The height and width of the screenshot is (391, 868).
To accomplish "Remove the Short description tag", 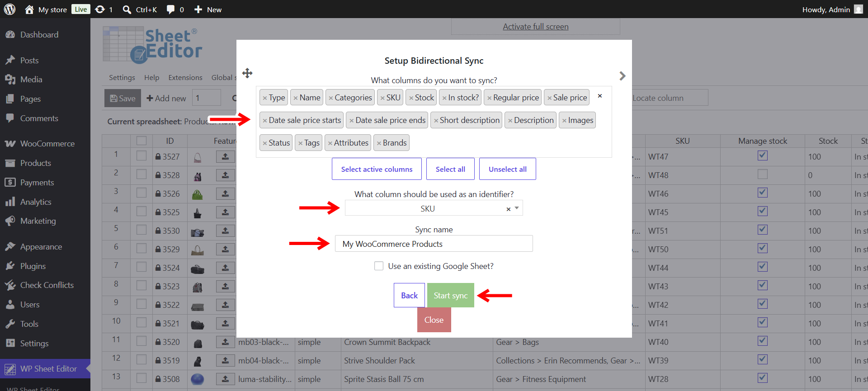I will coord(436,121).
